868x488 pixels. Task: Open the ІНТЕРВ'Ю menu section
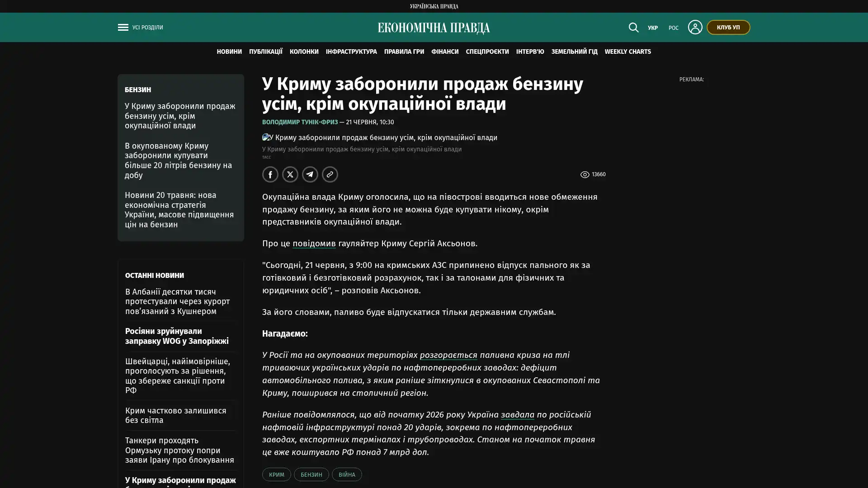click(530, 52)
